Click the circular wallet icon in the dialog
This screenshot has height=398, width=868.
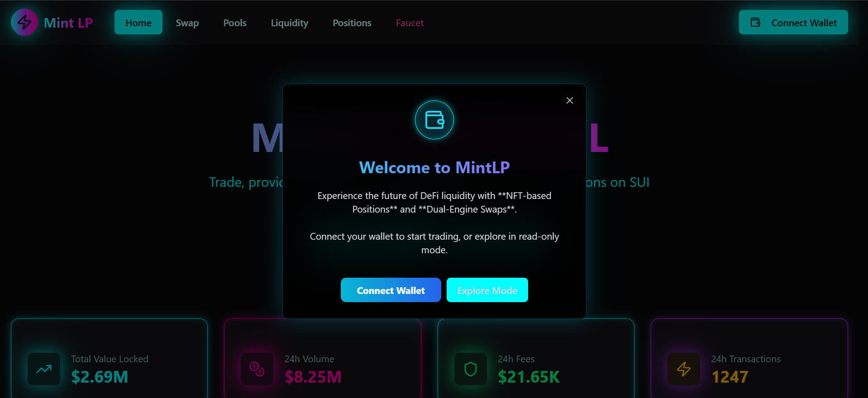click(434, 120)
